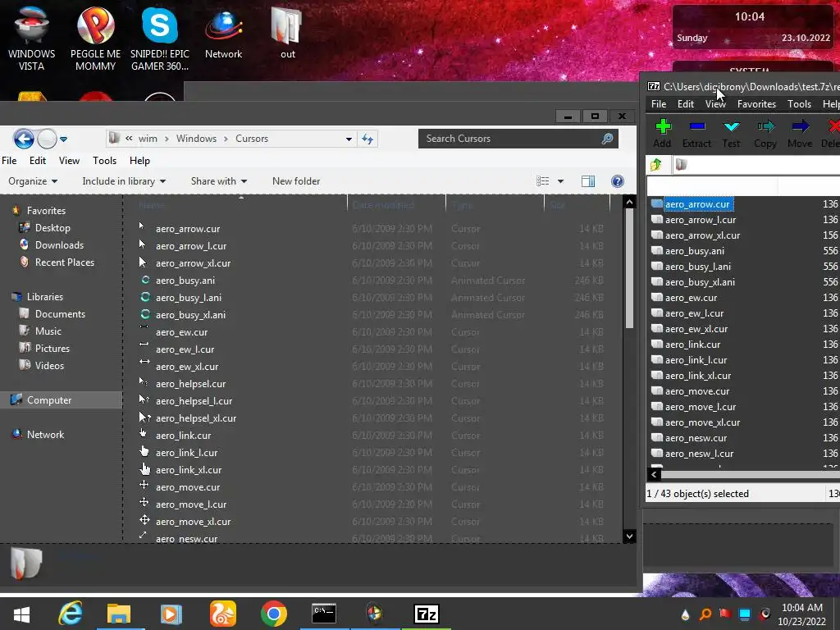
Task: Select Desktop under Favorites
Action: (52, 228)
